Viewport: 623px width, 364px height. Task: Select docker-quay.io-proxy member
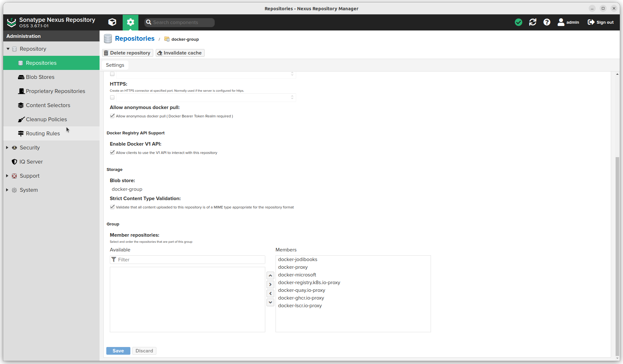tap(353, 290)
